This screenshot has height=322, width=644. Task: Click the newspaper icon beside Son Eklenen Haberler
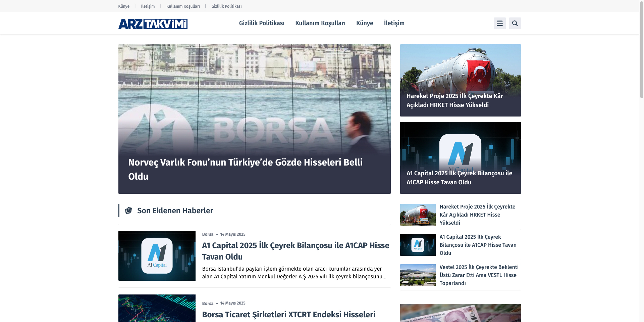128,211
